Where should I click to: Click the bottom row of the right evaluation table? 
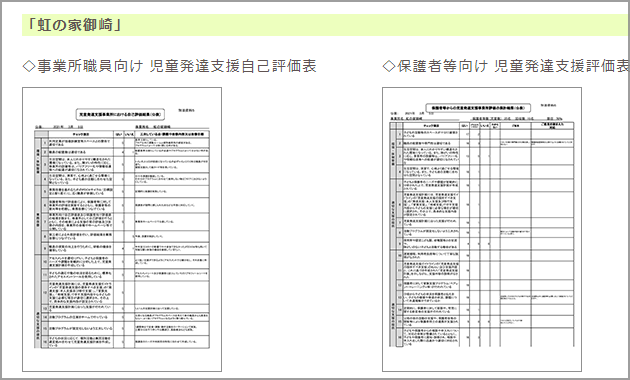point(482,337)
